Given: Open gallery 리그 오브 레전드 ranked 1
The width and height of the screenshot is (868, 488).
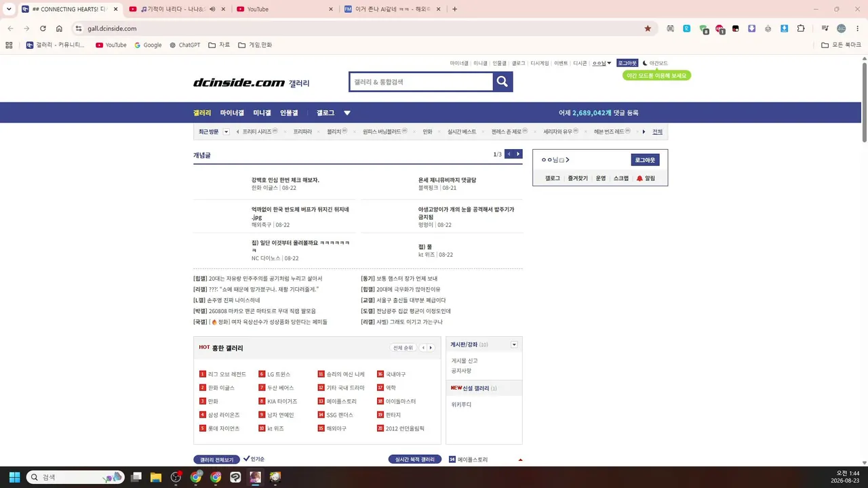Looking at the screenshot, I should [227, 374].
